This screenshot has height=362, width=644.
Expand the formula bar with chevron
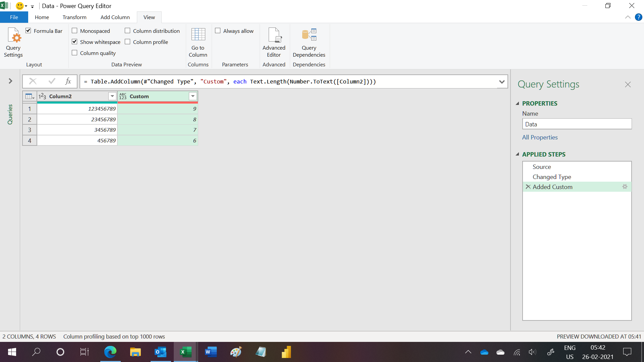[502, 81]
